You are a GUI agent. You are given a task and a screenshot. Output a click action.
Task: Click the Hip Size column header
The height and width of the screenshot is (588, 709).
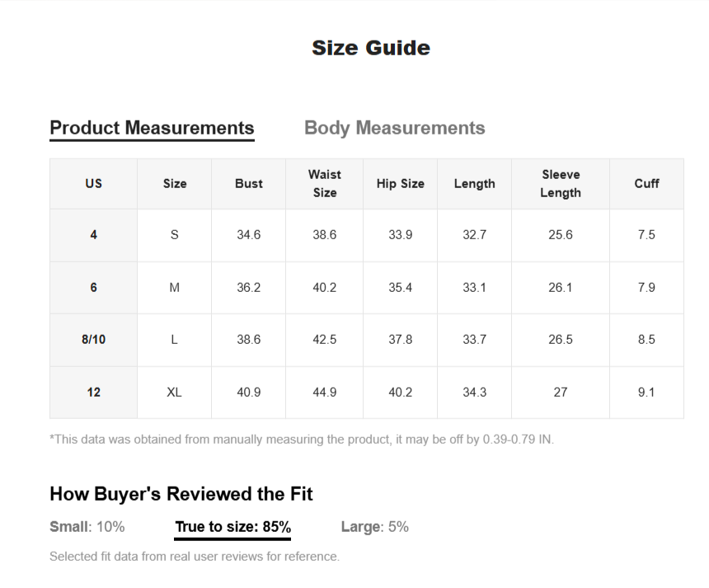tap(400, 184)
